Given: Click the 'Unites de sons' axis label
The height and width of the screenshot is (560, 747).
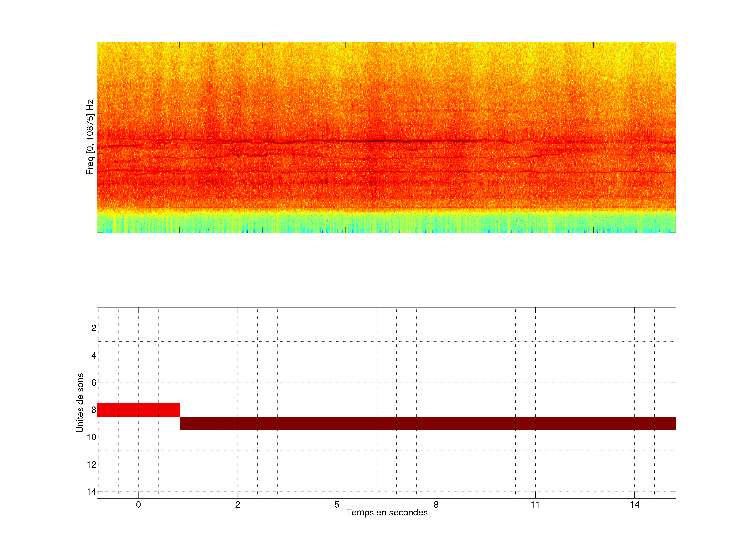Looking at the screenshot, I should 80,403.
